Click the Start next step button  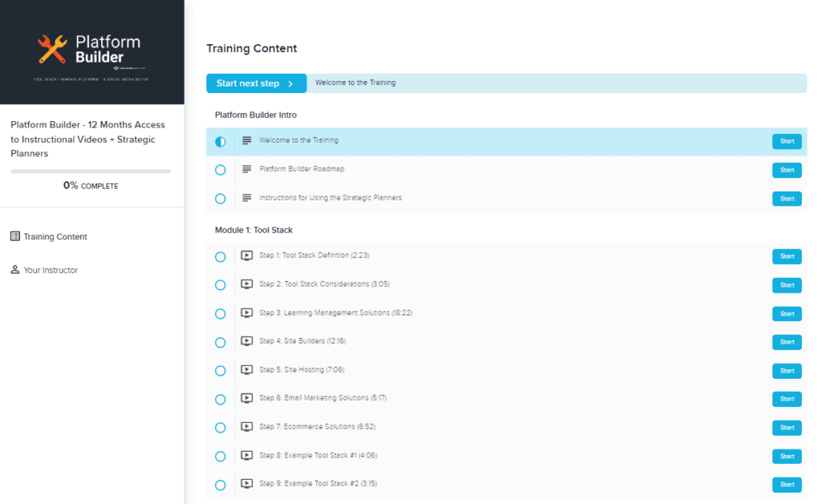(256, 83)
